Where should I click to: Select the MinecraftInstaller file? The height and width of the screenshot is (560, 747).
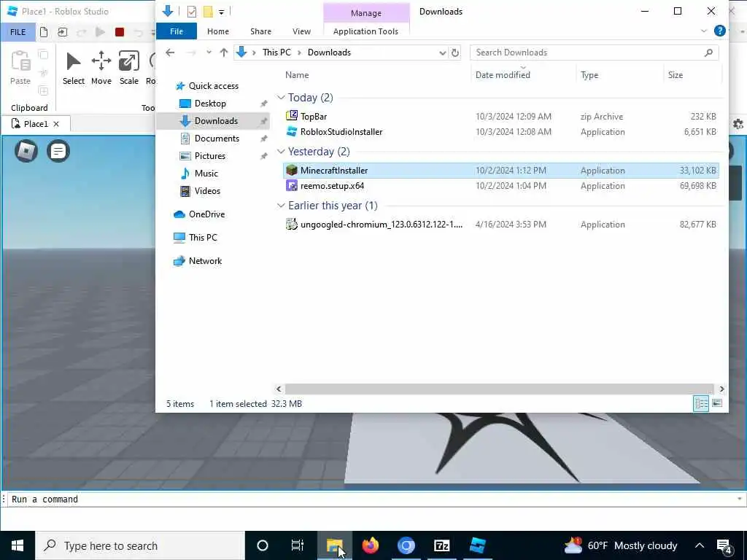click(x=500, y=171)
